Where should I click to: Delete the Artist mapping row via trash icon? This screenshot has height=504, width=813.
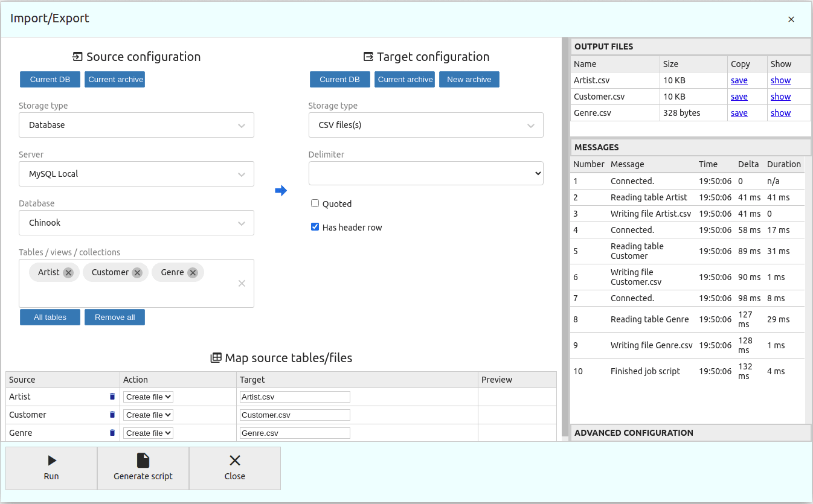tap(112, 397)
